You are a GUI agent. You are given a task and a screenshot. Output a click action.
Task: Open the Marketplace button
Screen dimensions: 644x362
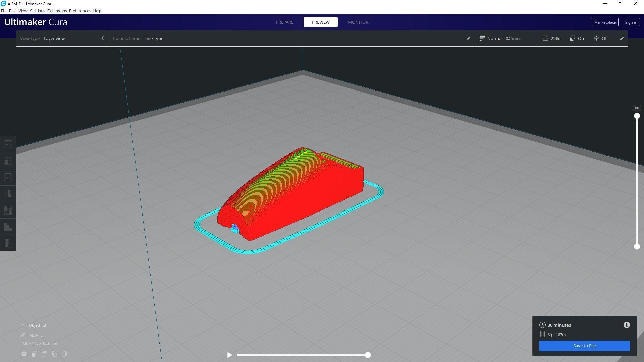[604, 22]
